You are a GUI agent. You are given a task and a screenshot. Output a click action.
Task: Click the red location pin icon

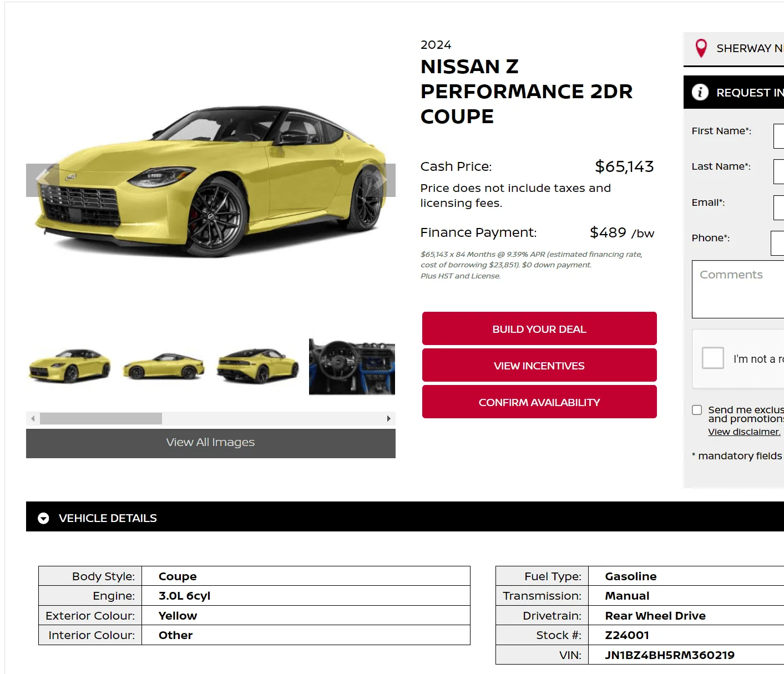point(701,48)
